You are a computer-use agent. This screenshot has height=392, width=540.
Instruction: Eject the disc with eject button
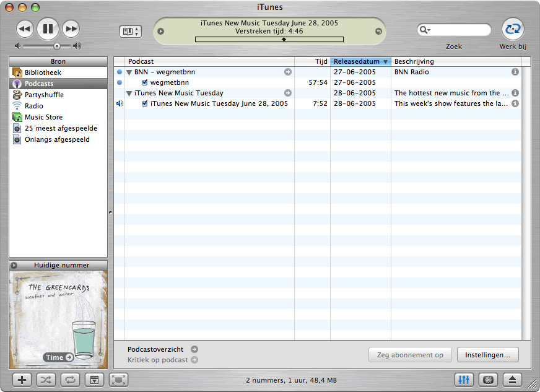pos(512,380)
